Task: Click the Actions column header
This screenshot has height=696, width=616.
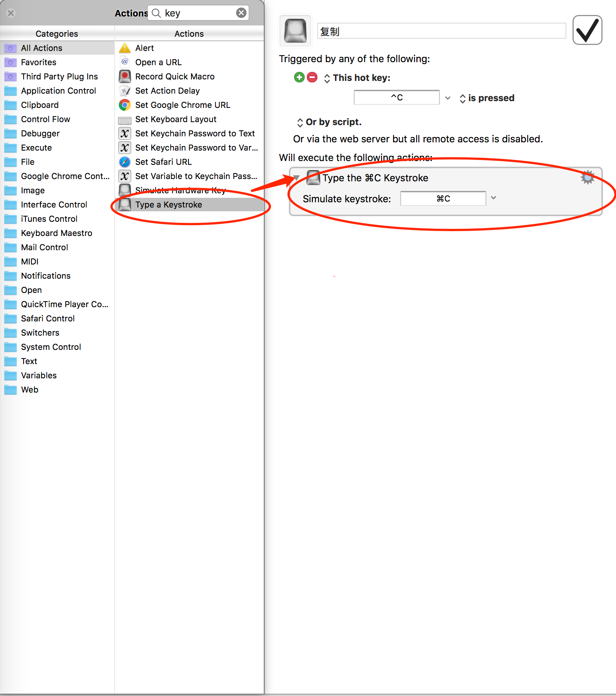Action: pyautogui.click(x=189, y=34)
